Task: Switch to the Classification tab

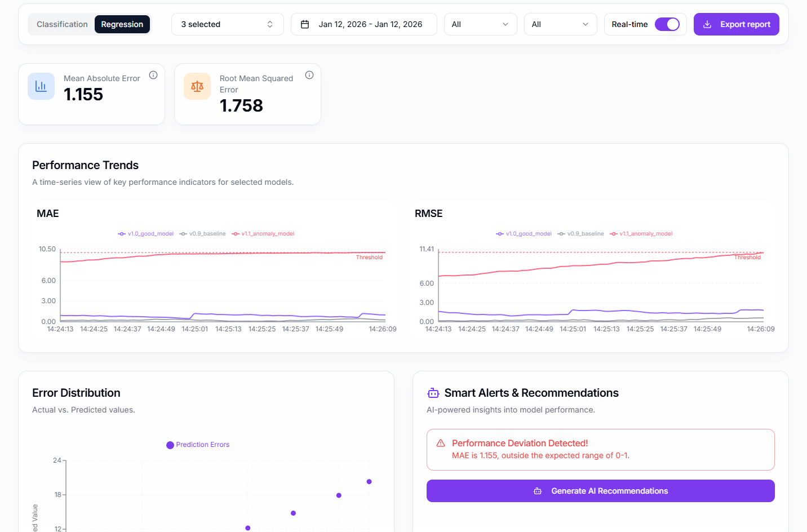Action: (x=62, y=24)
